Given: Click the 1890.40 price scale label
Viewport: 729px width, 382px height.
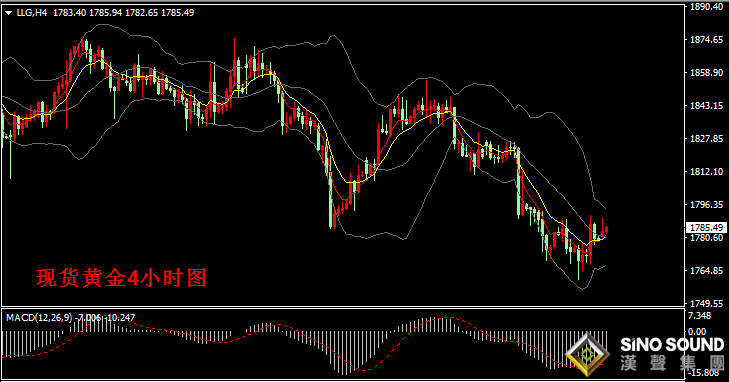Looking at the screenshot, I should 707,7.
